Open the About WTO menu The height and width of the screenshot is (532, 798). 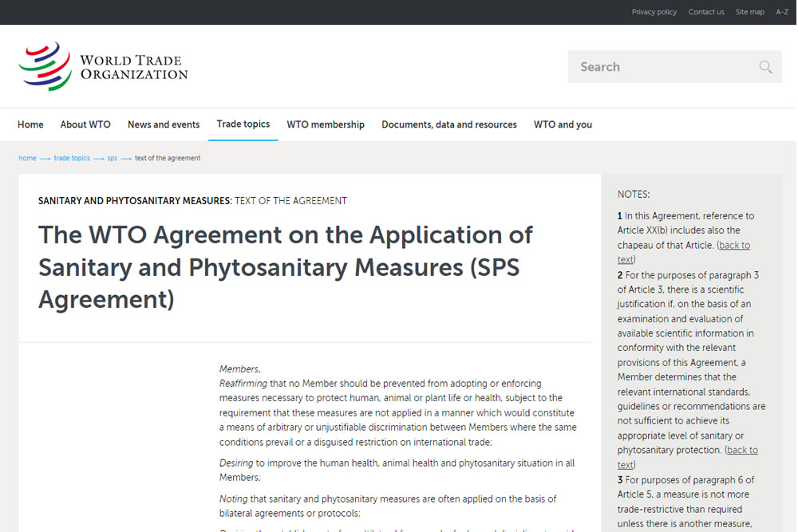tap(85, 124)
